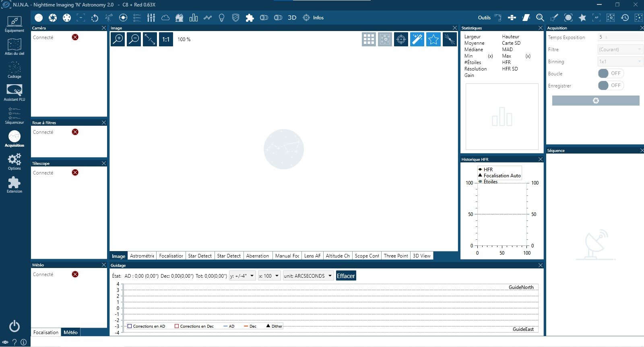This screenshot has width=644, height=347.
Task: Open the Cadrage framing section
Action: 14,70
